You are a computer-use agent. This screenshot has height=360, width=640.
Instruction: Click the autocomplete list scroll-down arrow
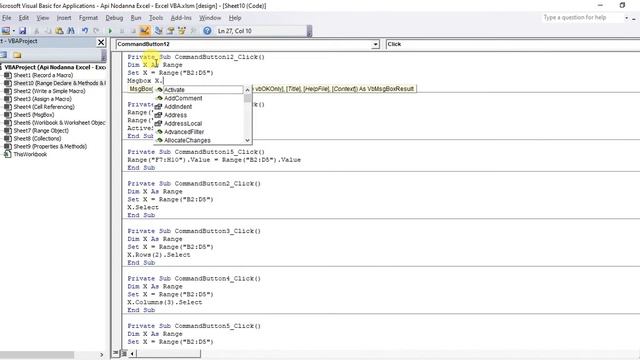point(247,140)
